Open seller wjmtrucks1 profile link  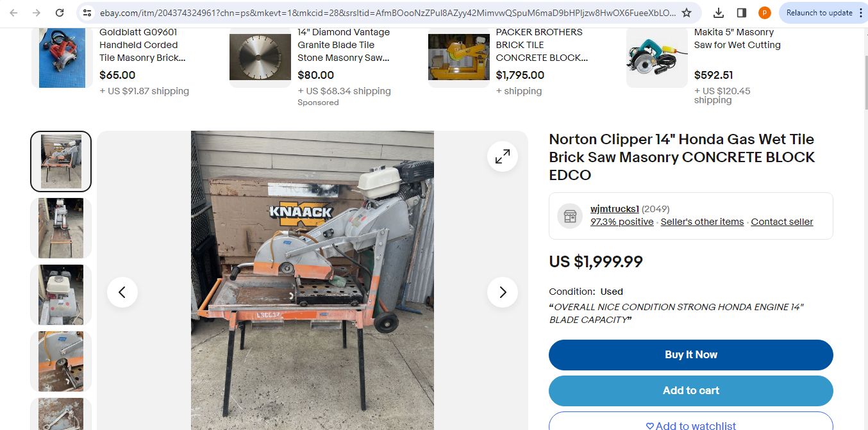(x=615, y=209)
